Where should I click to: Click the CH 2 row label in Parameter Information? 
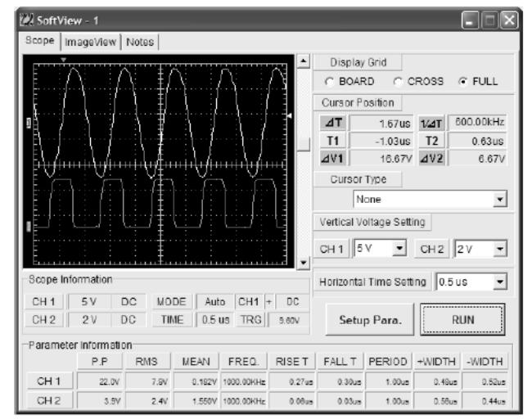(x=49, y=401)
